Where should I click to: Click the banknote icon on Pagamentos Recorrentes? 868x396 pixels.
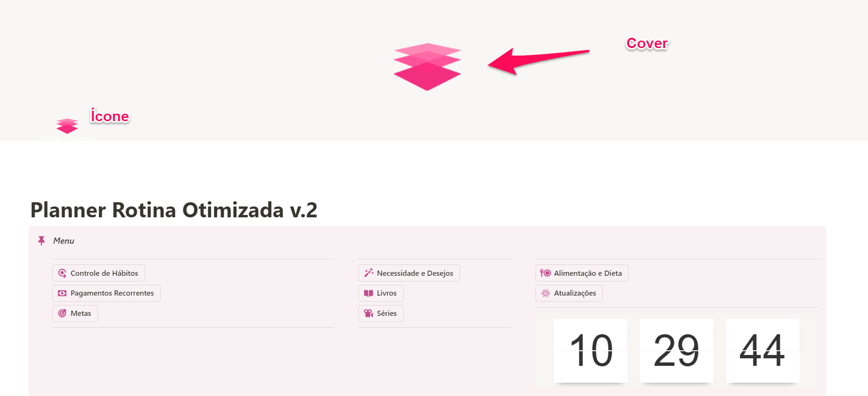(x=62, y=293)
